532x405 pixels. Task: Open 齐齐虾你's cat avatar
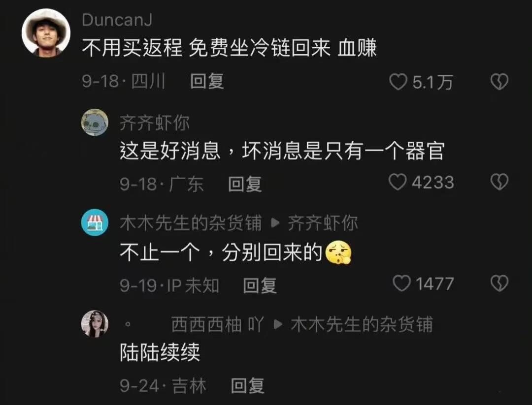95,123
